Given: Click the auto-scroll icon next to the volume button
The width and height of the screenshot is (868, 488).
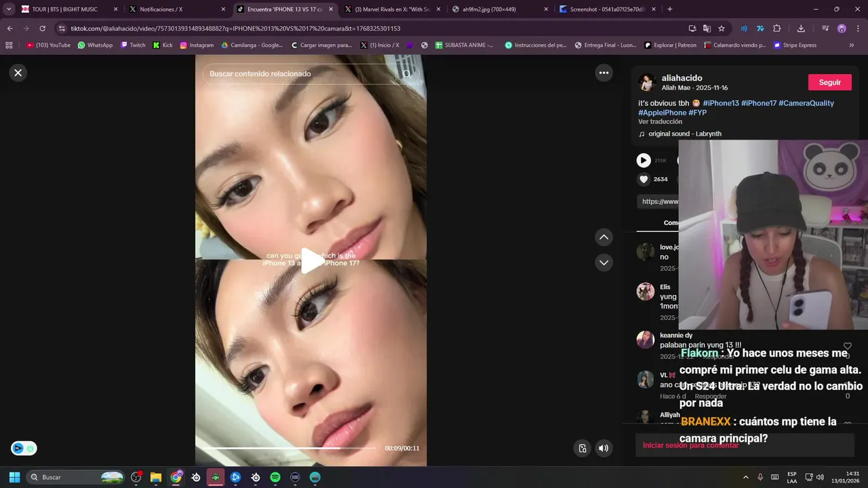Looking at the screenshot, I should 582,448.
